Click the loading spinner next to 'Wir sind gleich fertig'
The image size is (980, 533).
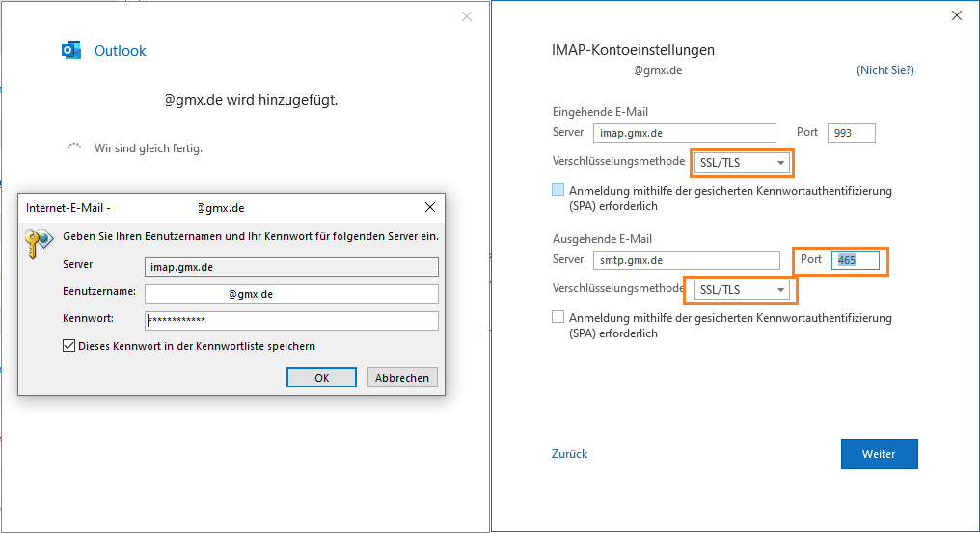point(74,147)
